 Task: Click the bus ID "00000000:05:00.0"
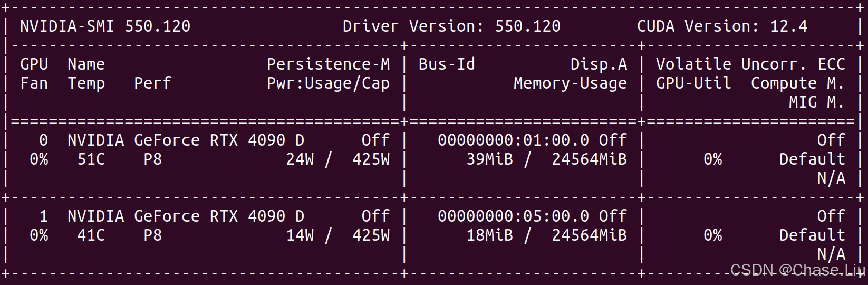coord(513,216)
